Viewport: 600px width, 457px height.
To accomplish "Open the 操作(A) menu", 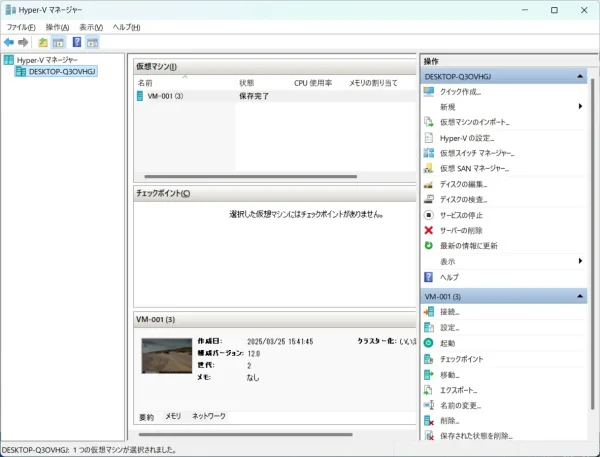I will [x=57, y=27].
